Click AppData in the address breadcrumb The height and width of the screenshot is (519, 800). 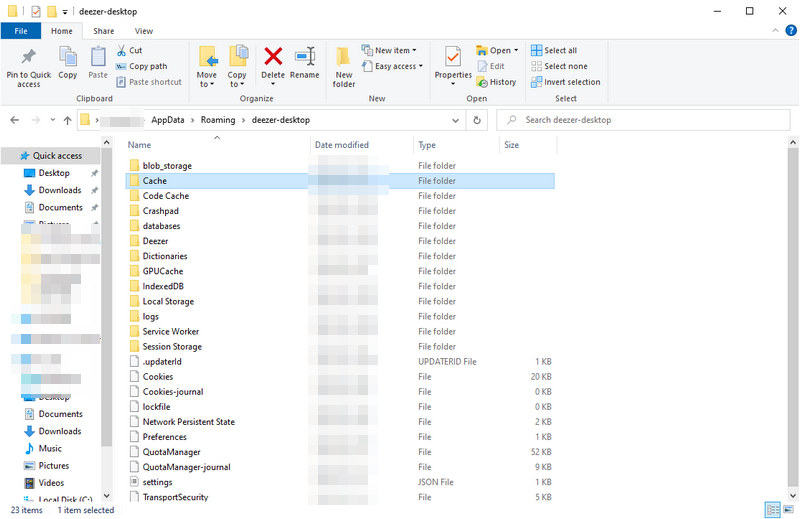coord(168,120)
